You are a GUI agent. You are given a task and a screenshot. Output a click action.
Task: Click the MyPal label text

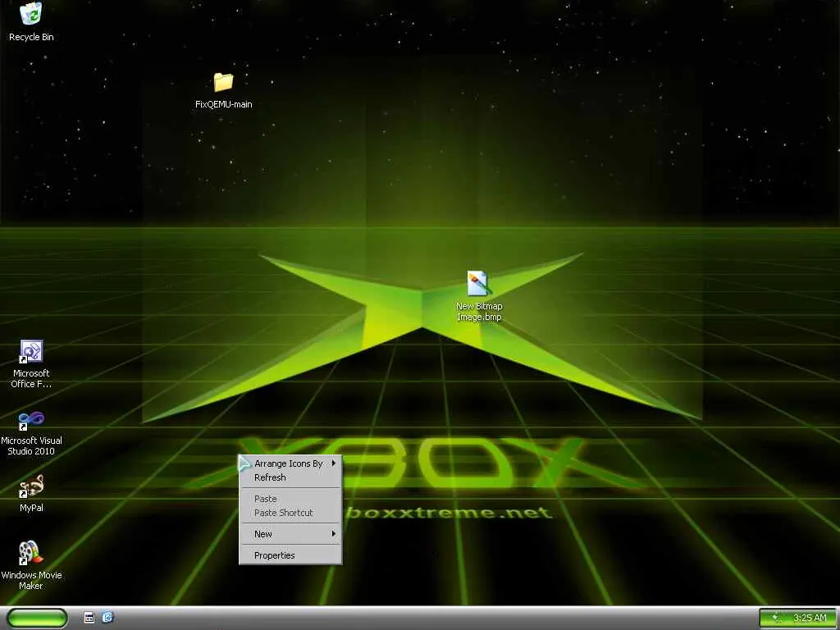point(31,508)
